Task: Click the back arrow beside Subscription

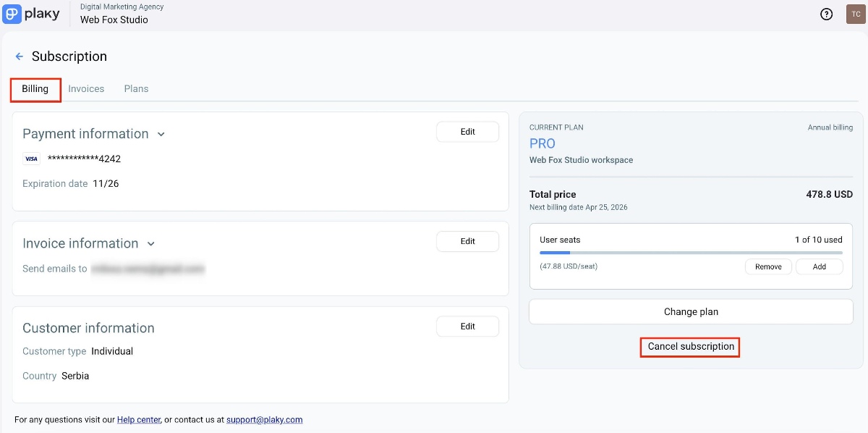Action: (x=20, y=56)
